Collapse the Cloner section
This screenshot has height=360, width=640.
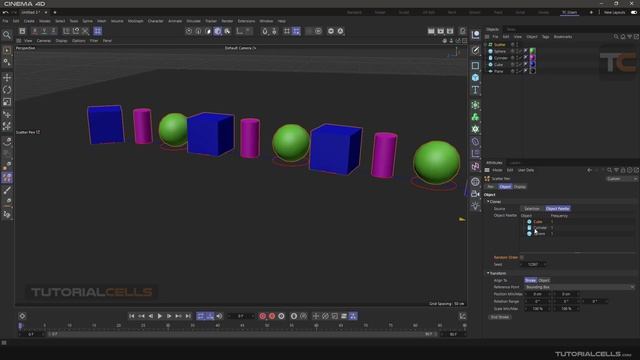coord(488,202)
